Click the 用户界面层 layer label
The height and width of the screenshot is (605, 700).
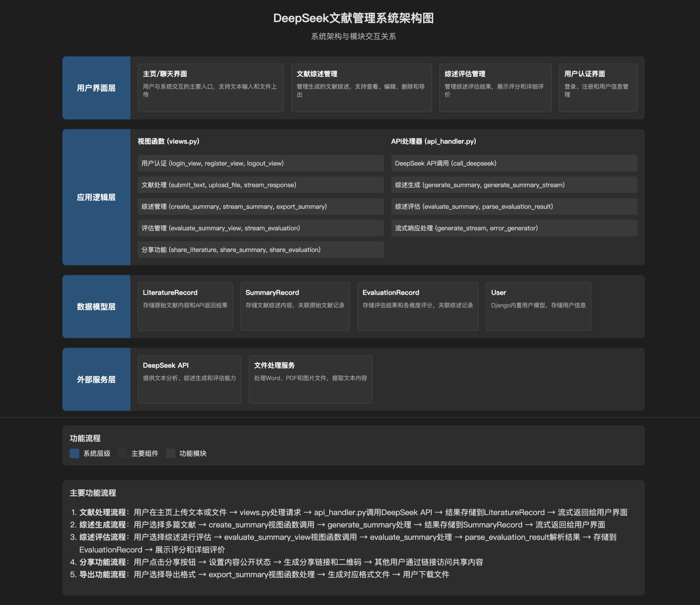(x=96, y=88)
